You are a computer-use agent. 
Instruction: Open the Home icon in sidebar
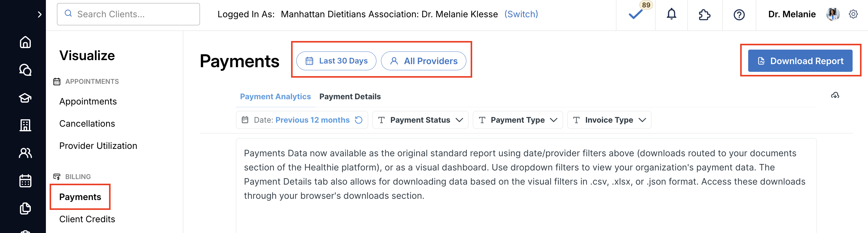[x=25, y=42]
